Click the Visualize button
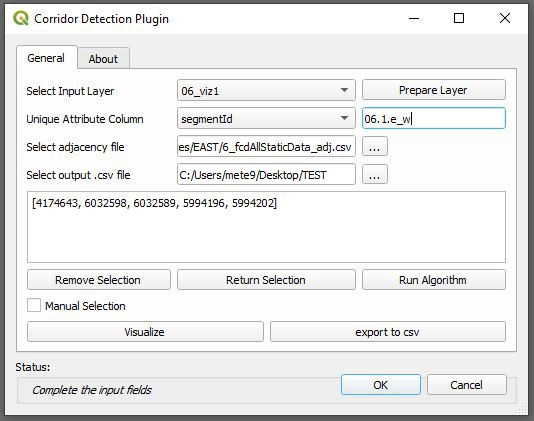This screenshot has height=421, width=534. [x=145, y=332]
